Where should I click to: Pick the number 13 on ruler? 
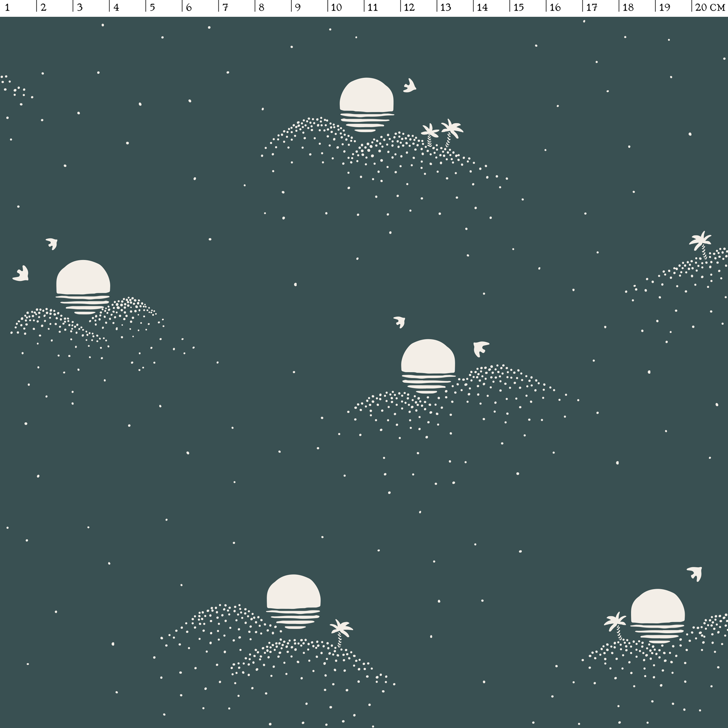click(x=446, y=7)
